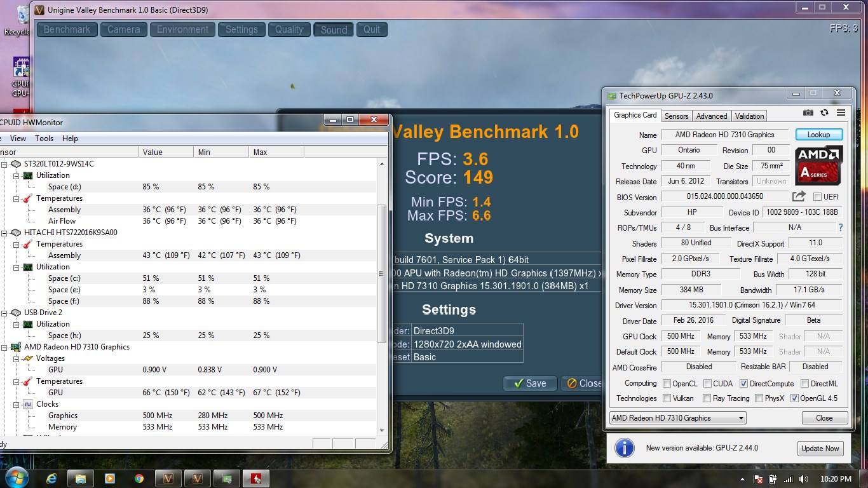Click Quit in Valley Benchmark toolbar
868x488 pixels.
coord(372,29)
